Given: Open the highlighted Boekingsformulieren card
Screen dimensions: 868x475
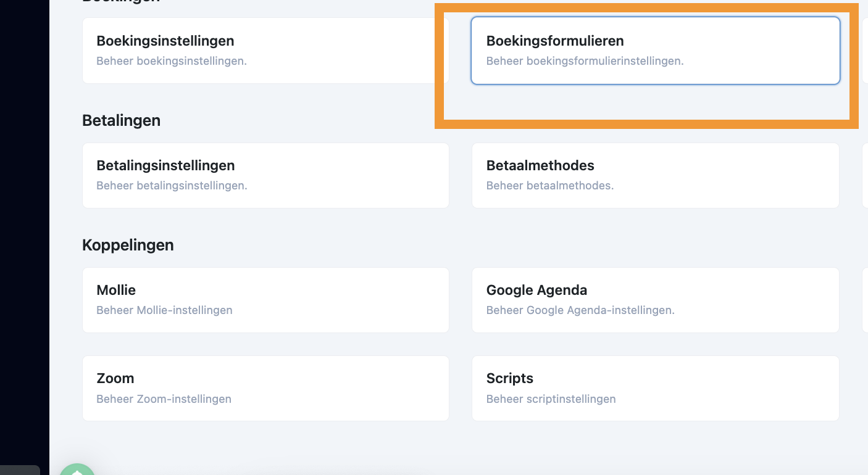Looking at the screenshot, I should [655, 51].
